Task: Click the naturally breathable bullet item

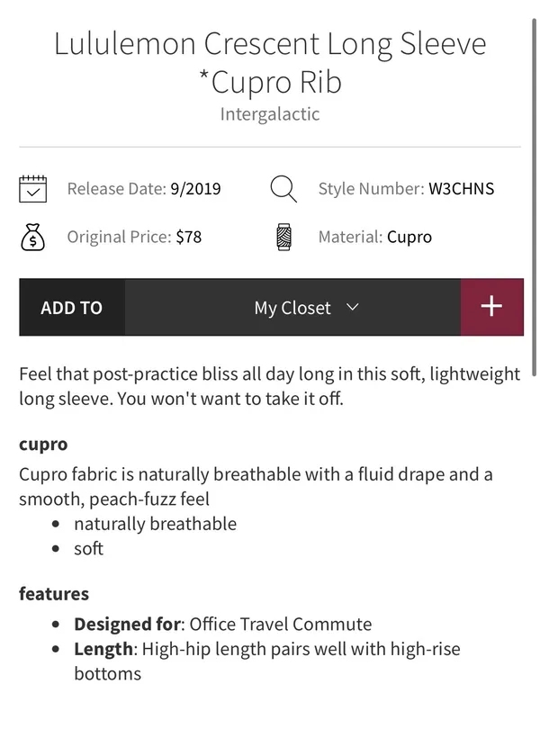Action: click(x=155, y=524)
